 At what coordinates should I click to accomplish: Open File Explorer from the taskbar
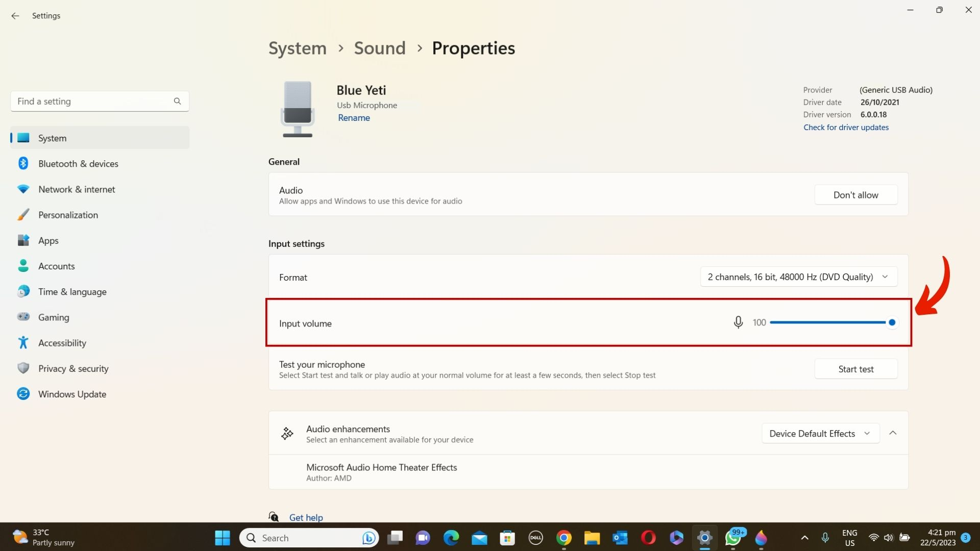[x=592, y=538]
